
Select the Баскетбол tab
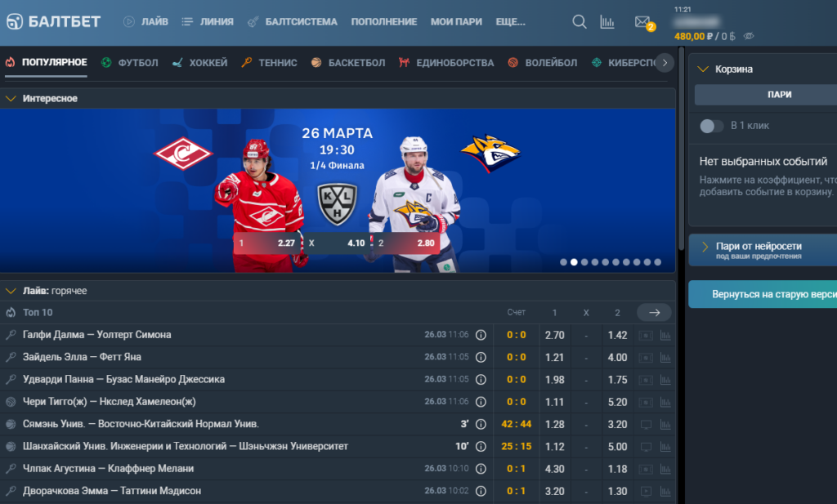[x=348, y=63]
